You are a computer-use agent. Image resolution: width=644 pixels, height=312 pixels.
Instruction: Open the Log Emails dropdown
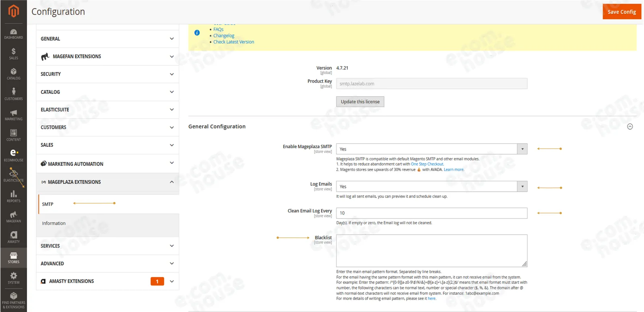431,186
